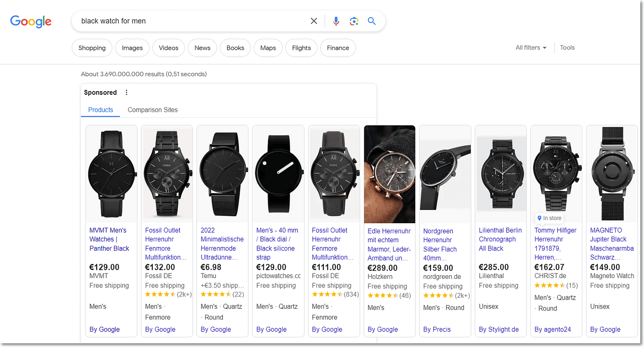This screenshot has width=644, height=347.
Task: Click the €162.07 price
Action: coord(550,267)
